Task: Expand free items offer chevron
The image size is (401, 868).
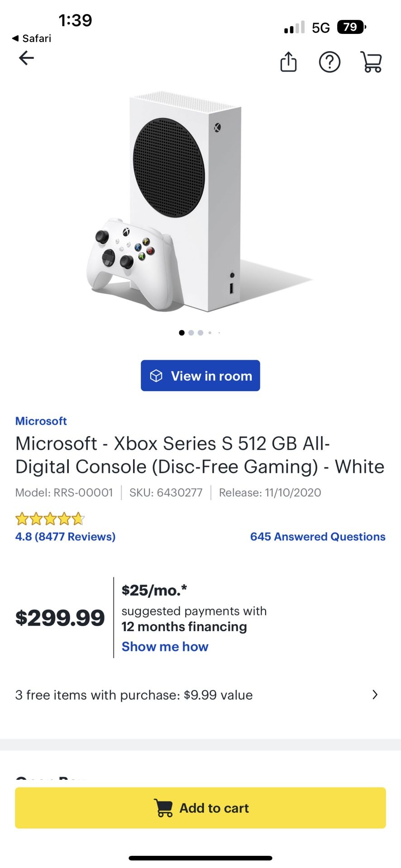Action: click(375, 695)
